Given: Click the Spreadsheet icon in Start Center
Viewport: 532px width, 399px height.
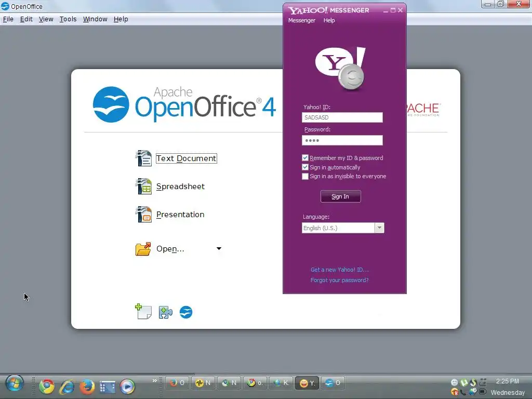Looking at the screenshot, I should coord(143,187).
